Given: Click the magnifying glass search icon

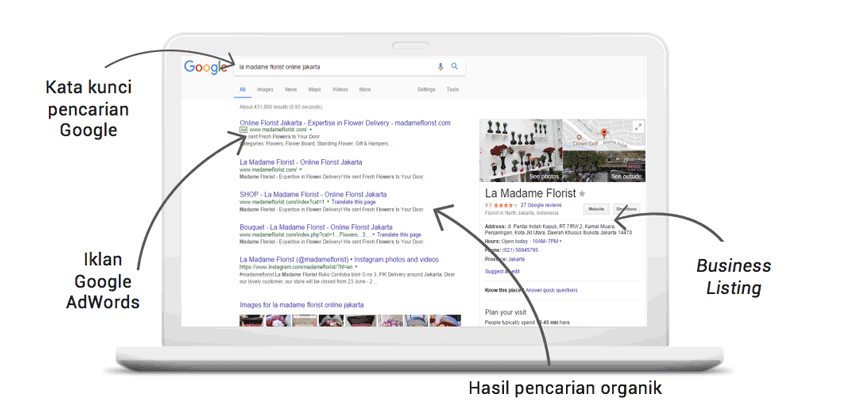Looking at the screenshot, I should pyautogui.click(x=455, y=67).
